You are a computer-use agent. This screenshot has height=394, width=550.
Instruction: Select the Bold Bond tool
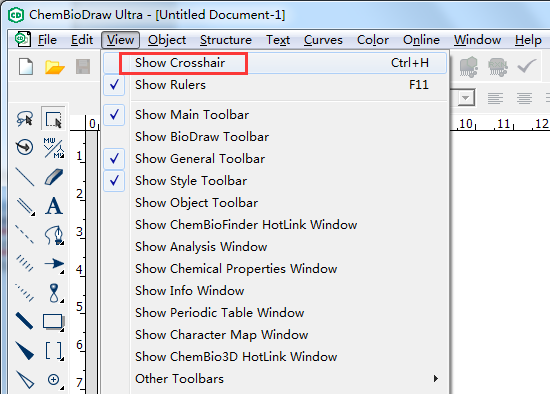point(25,321)
